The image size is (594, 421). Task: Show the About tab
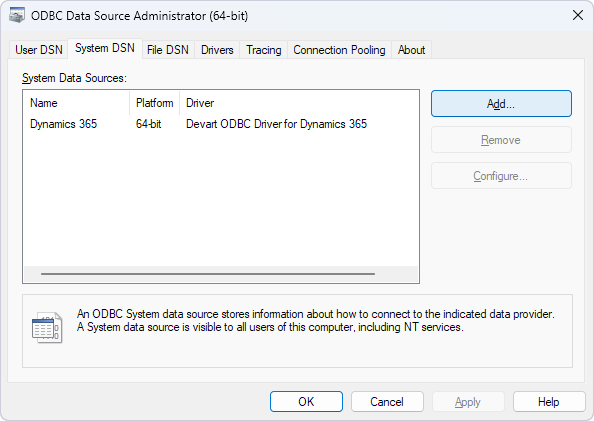point(411,50)
